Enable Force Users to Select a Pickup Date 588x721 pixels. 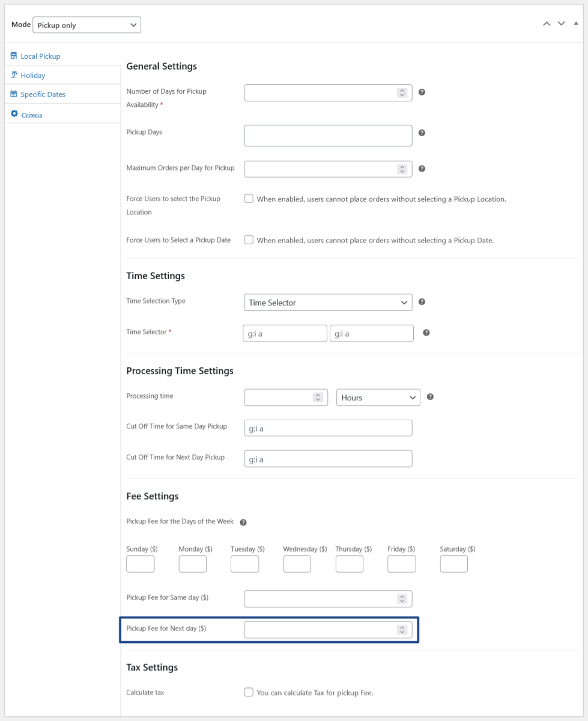click(249, 240)
